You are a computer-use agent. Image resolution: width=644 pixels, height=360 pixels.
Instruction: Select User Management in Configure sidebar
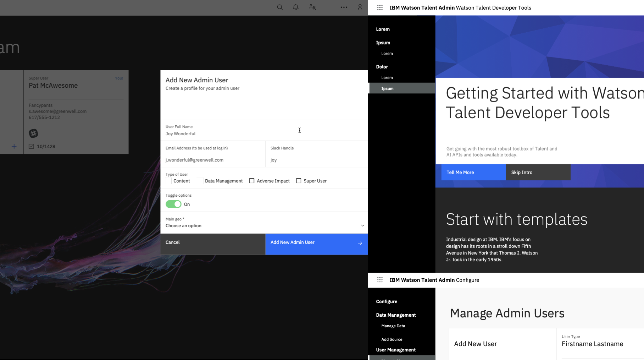tap(396, 350)
